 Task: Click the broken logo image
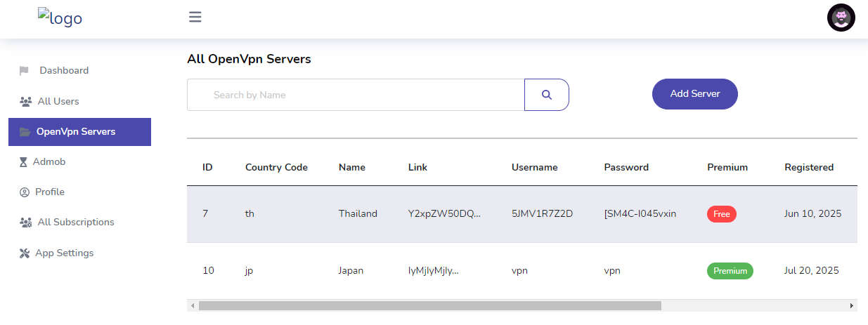point(60,18)
